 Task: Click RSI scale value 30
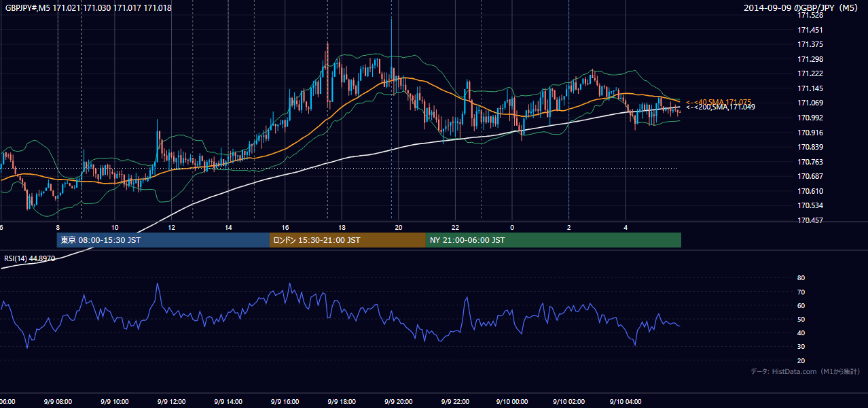click(x=801, y=346)
